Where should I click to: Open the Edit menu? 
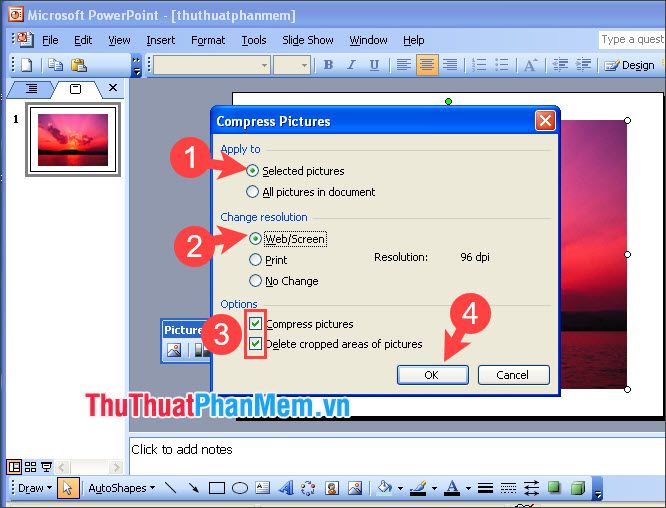click(x=83, y=40)
